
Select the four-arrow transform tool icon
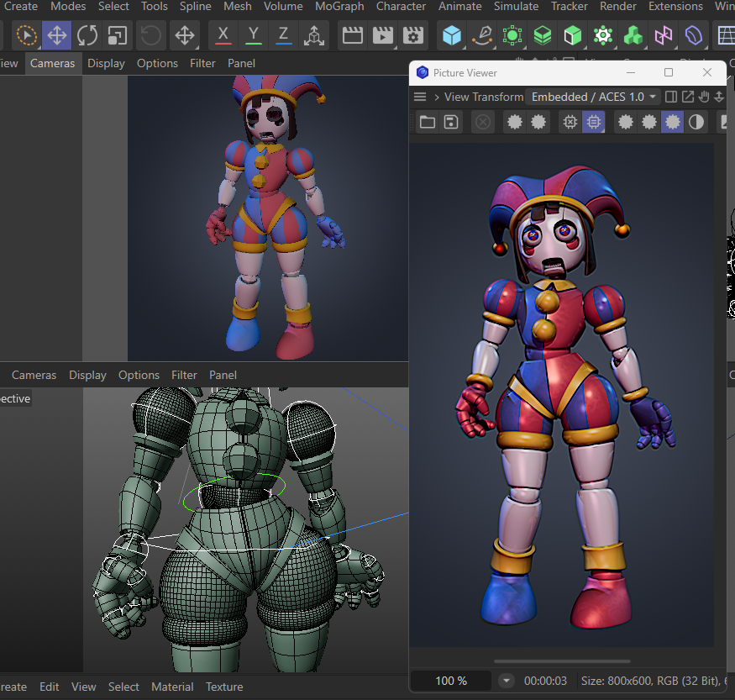coord(185,35)
